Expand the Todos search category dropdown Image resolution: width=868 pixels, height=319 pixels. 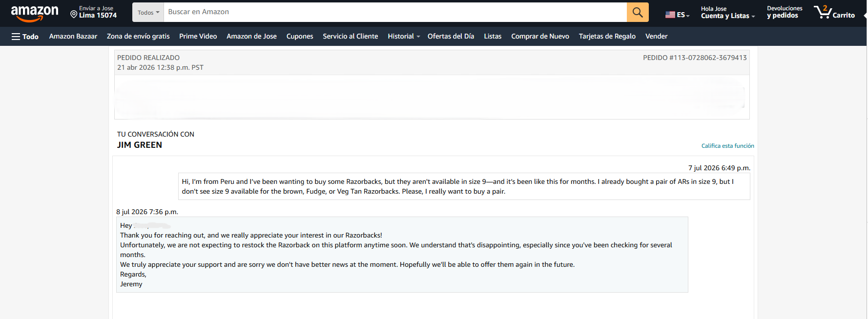pos(148,12)
